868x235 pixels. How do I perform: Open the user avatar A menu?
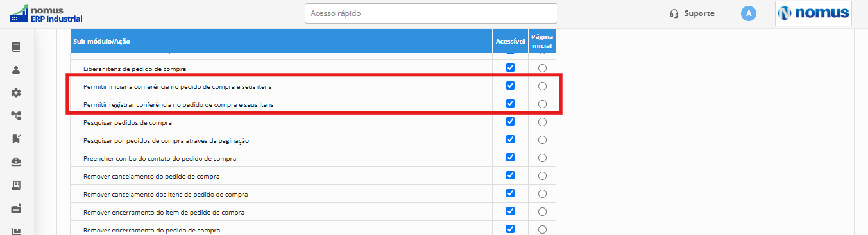pos(748,13)
